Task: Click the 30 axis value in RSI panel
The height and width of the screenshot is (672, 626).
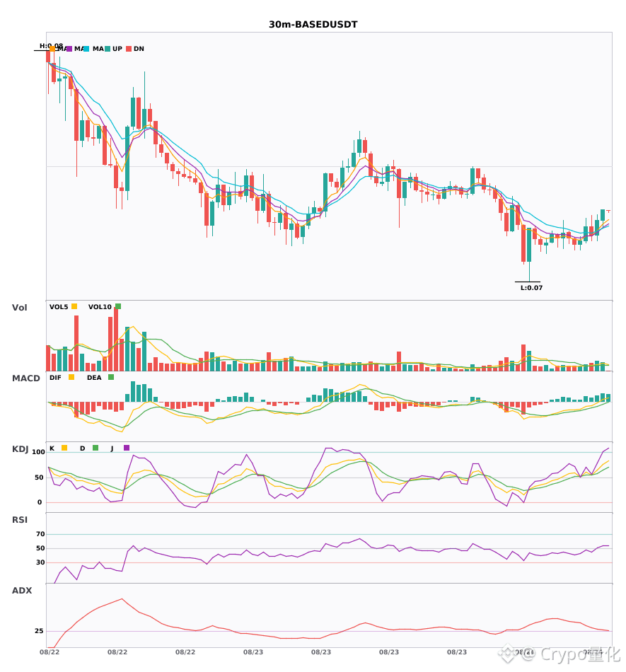Action: (x=40, y=562)
